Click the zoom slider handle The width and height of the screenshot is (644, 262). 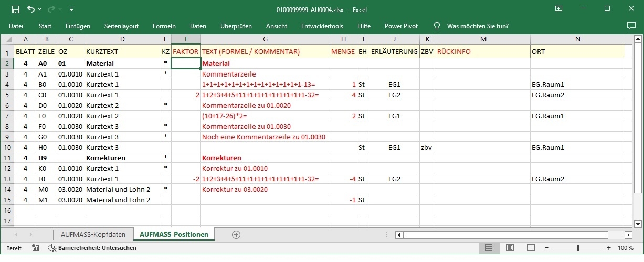pos(578,248)
